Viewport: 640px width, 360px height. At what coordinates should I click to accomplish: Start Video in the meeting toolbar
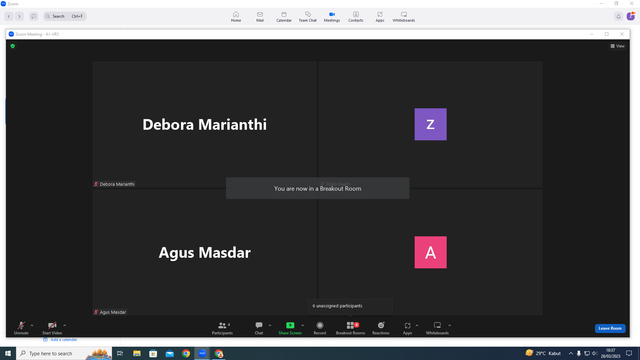pyautogui.click(x=52, y=328)
